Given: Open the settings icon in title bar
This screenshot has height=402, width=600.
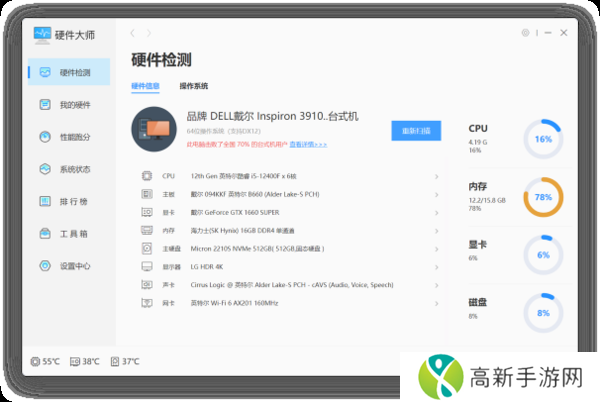Looking at the screenshot, I should 525,33.
